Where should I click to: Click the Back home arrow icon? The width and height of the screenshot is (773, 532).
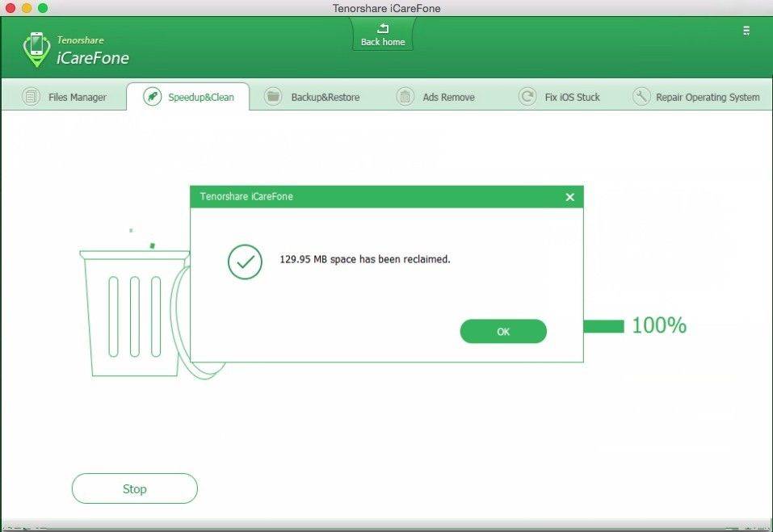point(383,28)
